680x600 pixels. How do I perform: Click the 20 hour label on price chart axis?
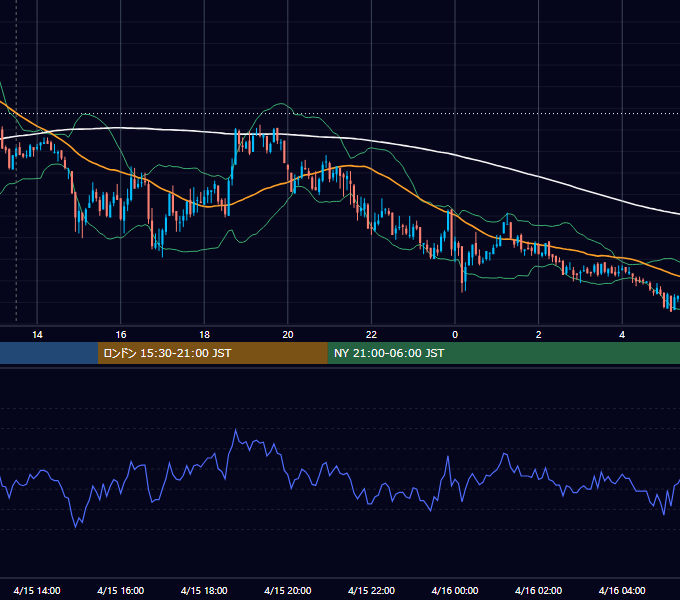click(288, 335)
